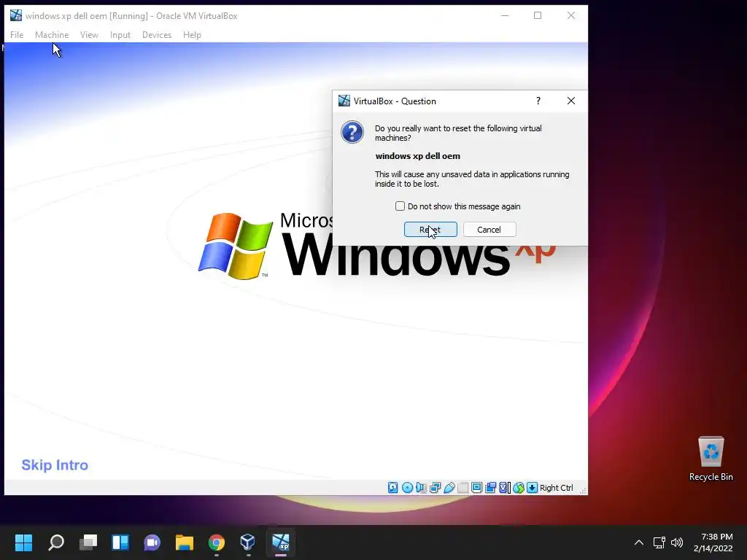Click Skip Intro link in the VM
This screenshot has width=747, height=560.
pos(55,465)
